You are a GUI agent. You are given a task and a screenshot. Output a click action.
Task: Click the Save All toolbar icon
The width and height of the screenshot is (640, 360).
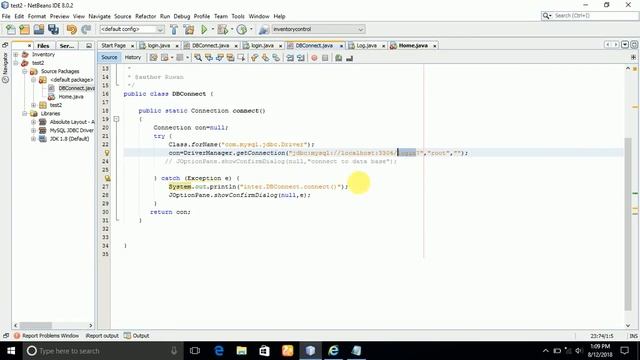[53, 29]
